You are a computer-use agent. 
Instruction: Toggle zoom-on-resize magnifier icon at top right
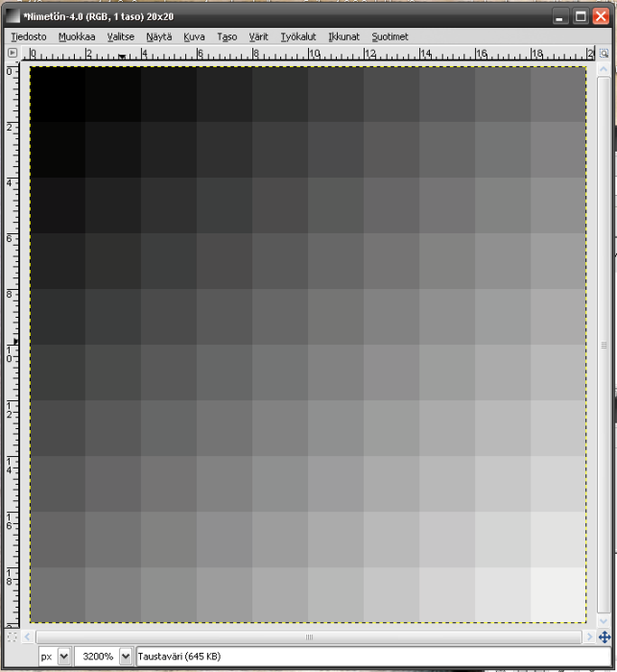click(605, 53)
